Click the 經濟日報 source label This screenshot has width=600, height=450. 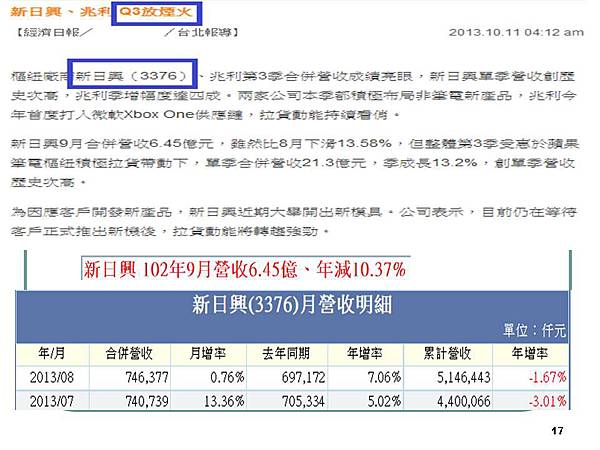coord(51,32)
